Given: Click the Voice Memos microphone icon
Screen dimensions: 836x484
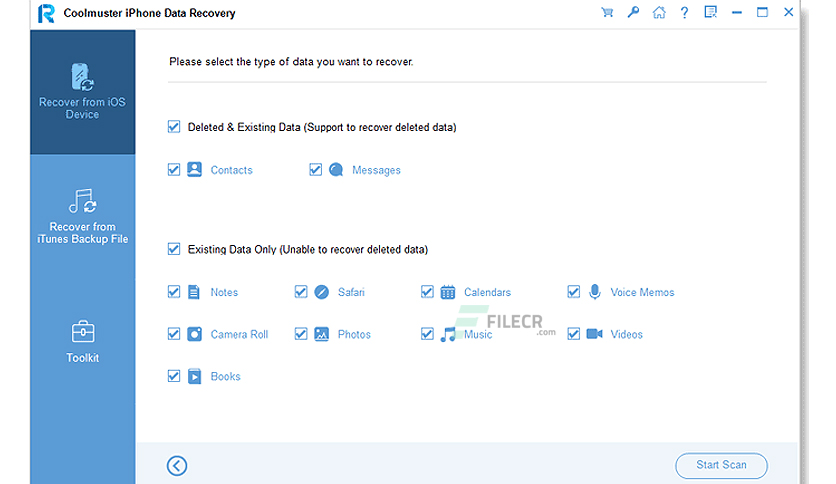Looking at the screenshot, I should tap(595, 292).
